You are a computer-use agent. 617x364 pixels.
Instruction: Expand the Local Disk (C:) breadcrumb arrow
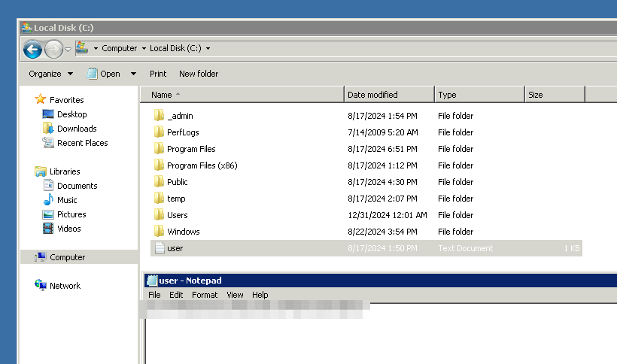[208, 49]
